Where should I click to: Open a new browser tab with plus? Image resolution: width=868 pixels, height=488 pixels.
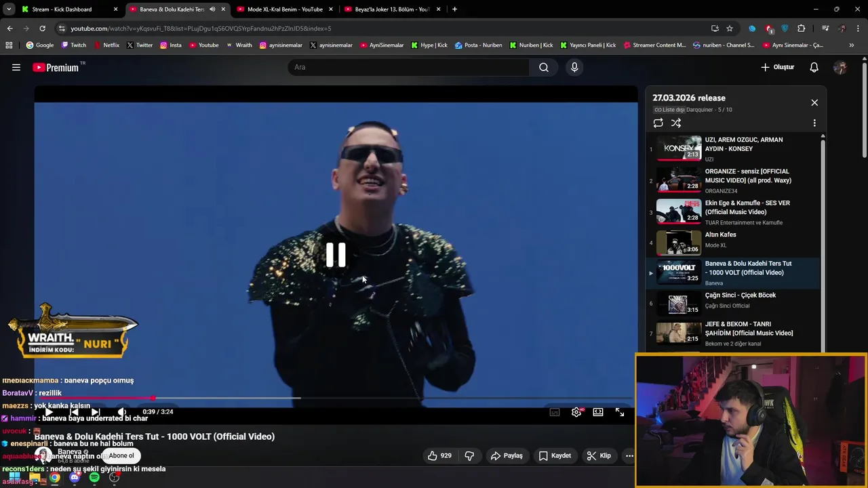click(454, 9)
